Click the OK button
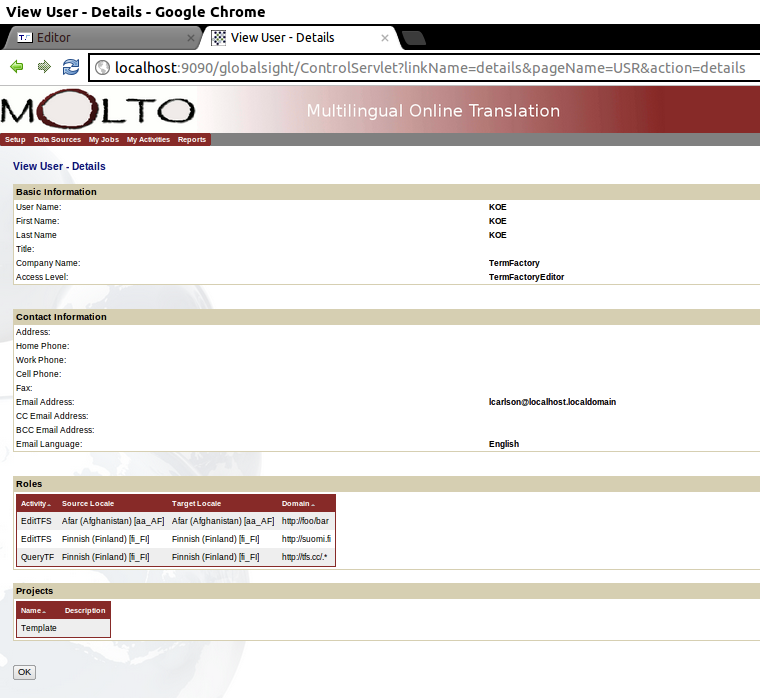 pos(24,672)
